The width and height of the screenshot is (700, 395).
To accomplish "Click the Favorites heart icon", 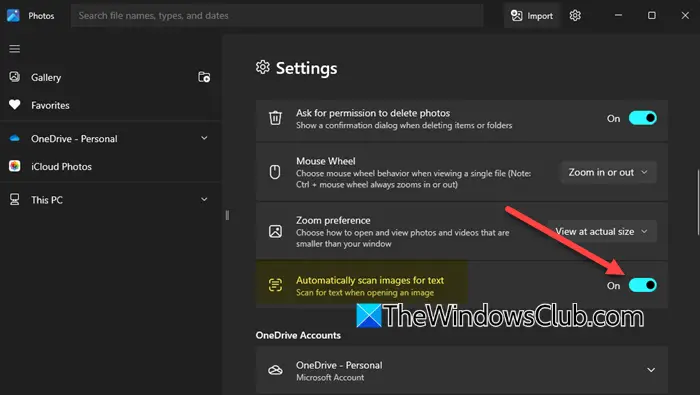I will coord(14,105).
